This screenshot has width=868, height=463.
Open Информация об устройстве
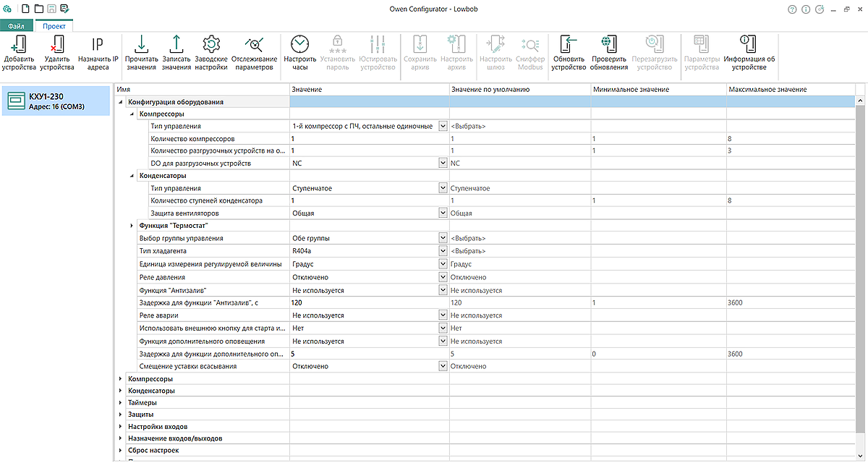[x=749, y=53]
